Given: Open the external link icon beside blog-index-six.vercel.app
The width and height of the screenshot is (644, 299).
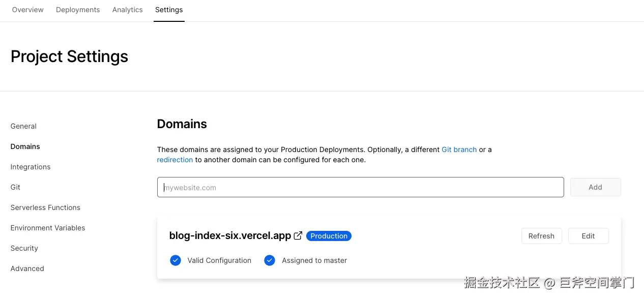Looking at the screenshot, I should click(298, 235).
